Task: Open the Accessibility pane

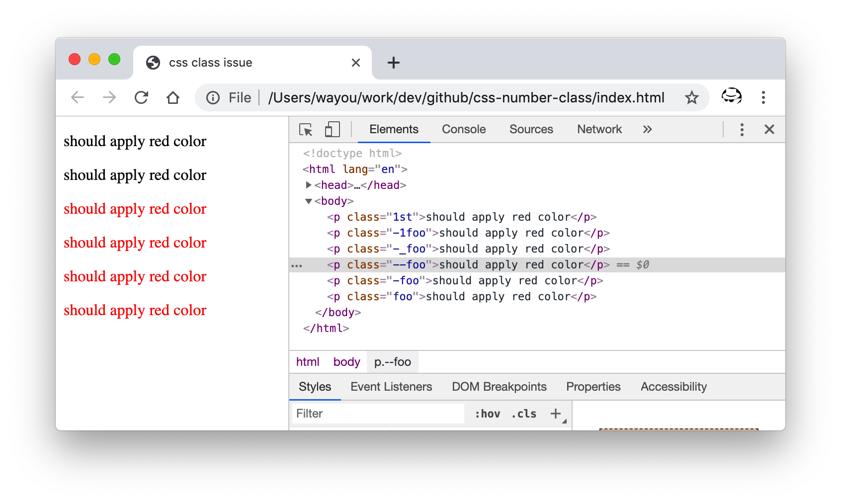Action: (x=673, y=387)
